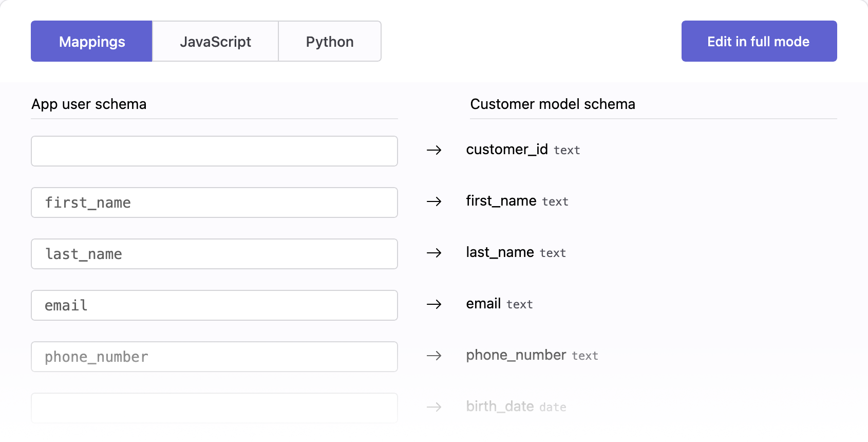868x442 pixels.
Task: Click the mapping arrow next to first_name text
Action: point(434,201)
